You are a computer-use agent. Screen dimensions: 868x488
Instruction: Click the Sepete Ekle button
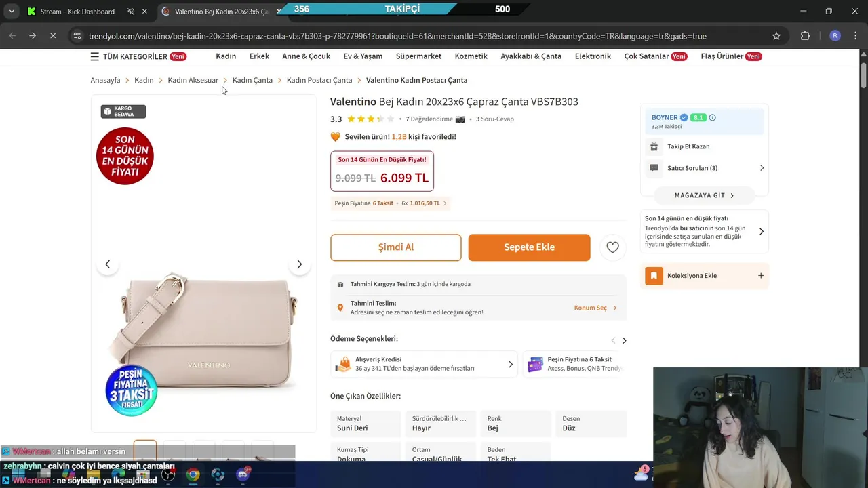click(529, 247)
